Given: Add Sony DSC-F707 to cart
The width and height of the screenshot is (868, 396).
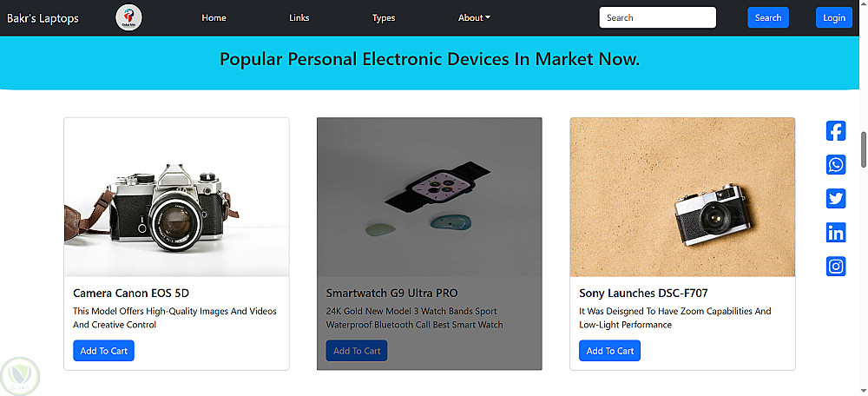Looking at the screenshot, I should (609, 351).
